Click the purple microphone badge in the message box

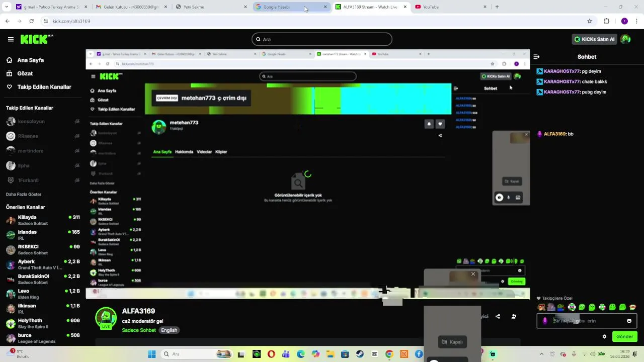click(545, 321)
